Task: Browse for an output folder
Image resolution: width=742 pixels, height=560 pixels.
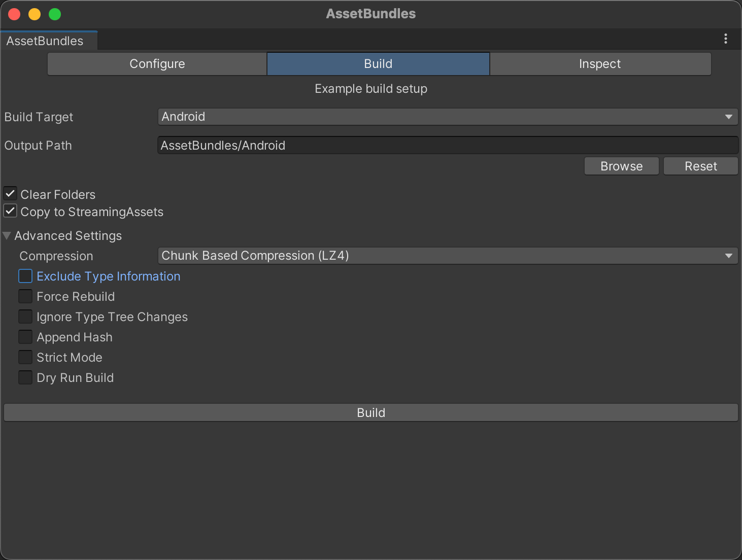Action: 622,166
